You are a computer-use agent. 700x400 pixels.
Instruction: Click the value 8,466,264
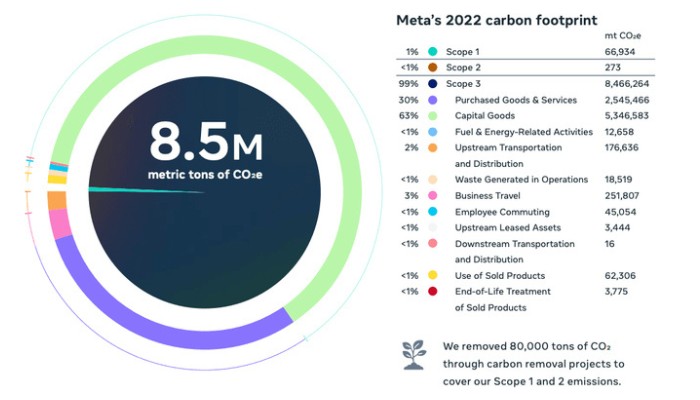[x=627, y=83]
